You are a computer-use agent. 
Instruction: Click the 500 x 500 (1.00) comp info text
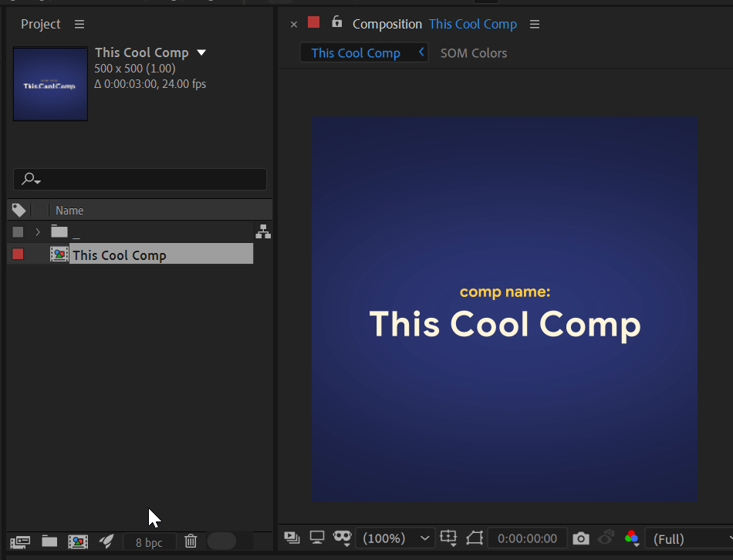(135, 68)
